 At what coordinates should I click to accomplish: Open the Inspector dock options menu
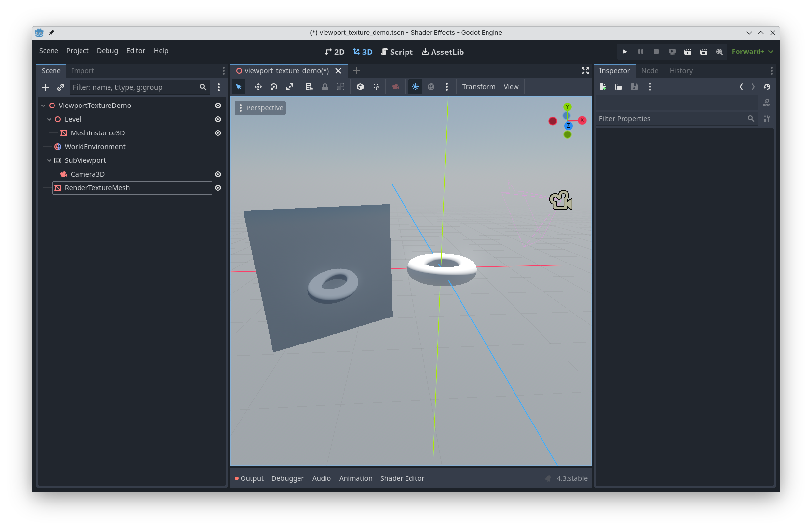[x=771, y=71]
